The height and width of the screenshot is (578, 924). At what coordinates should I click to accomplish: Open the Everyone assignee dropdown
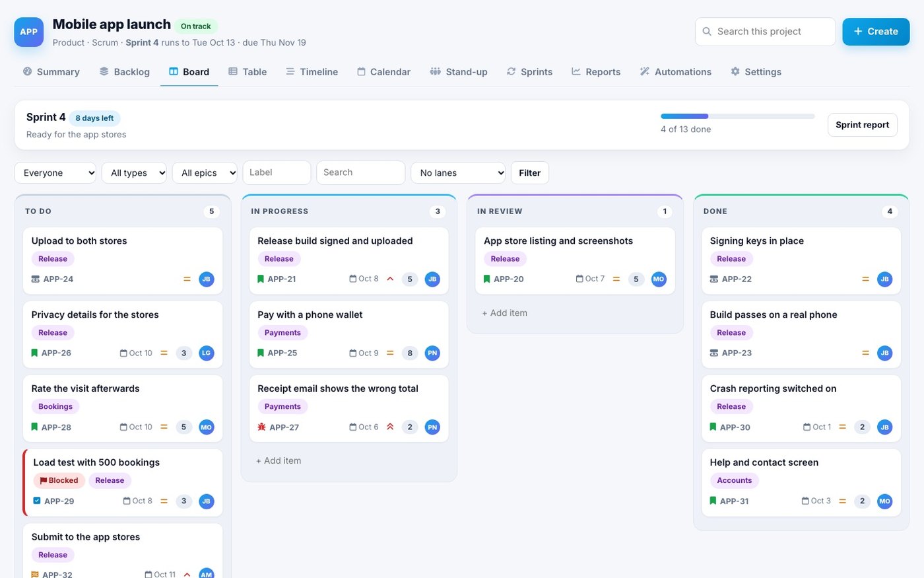(x=55, y=173)
